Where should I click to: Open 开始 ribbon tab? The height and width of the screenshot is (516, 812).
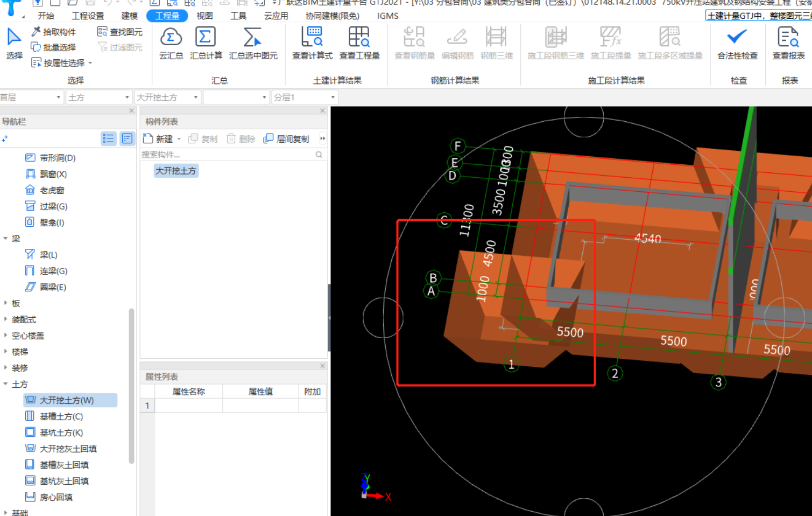(x=46, y=16)
